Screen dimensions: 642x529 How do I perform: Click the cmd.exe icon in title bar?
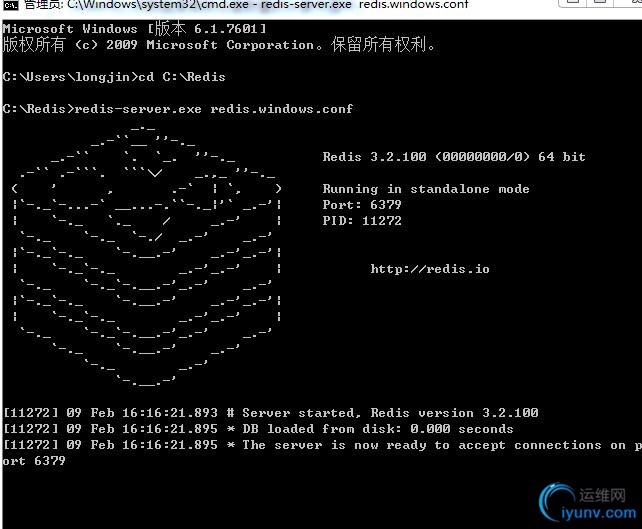tap(11, 5)
